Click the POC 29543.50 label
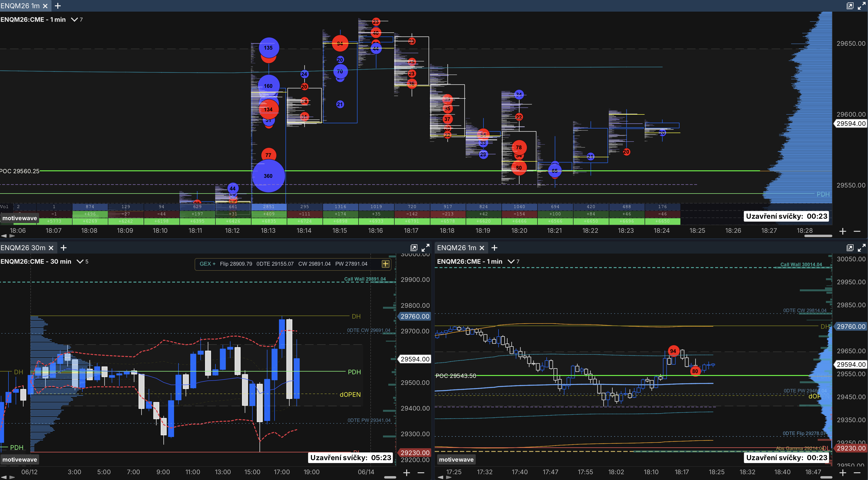This screenshot has width=868, height=480. tap(456, 376)
